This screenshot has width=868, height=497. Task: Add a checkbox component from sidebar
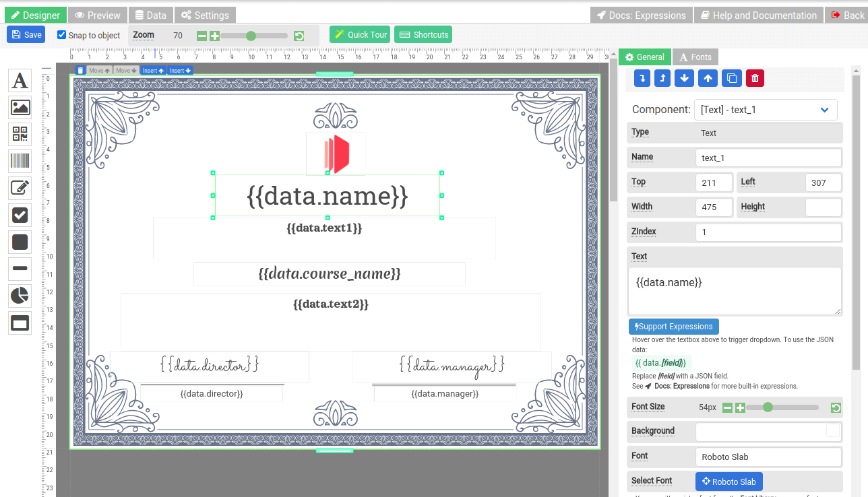pos(20,215)
